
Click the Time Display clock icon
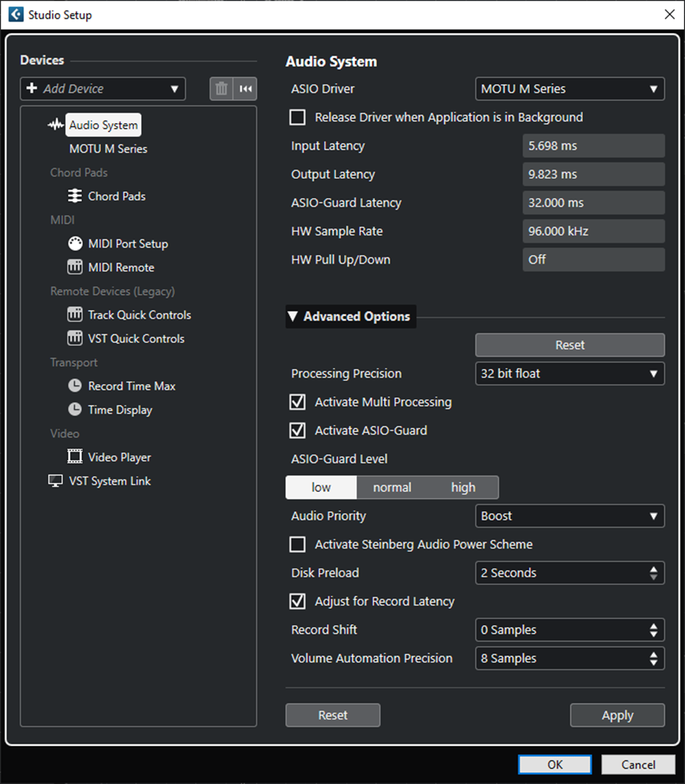[x=75, y=409]
